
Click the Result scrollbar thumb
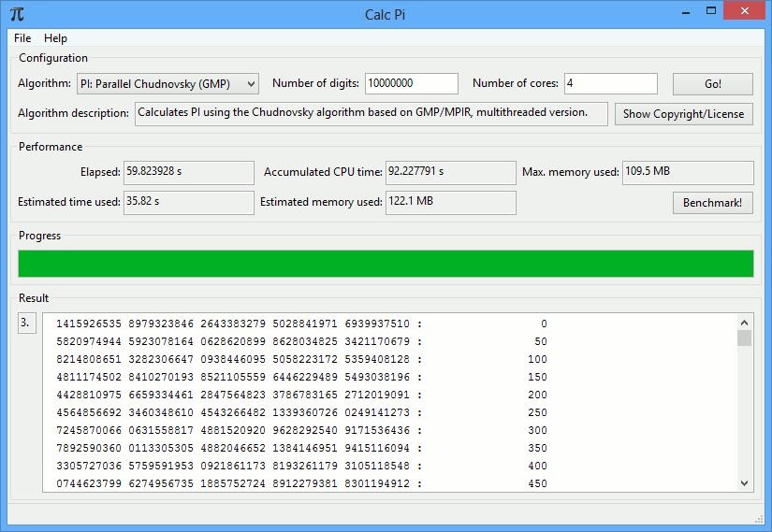[x=745, y=338]
